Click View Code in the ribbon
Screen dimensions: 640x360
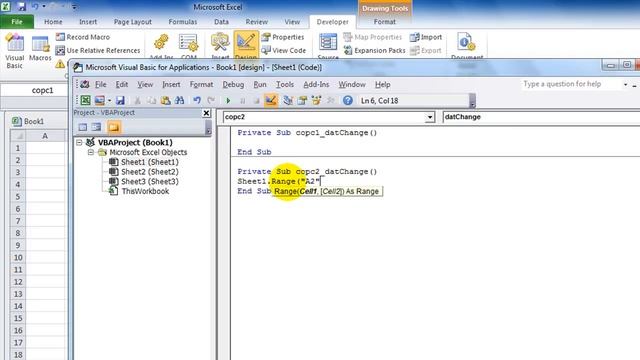pos(284,51)
